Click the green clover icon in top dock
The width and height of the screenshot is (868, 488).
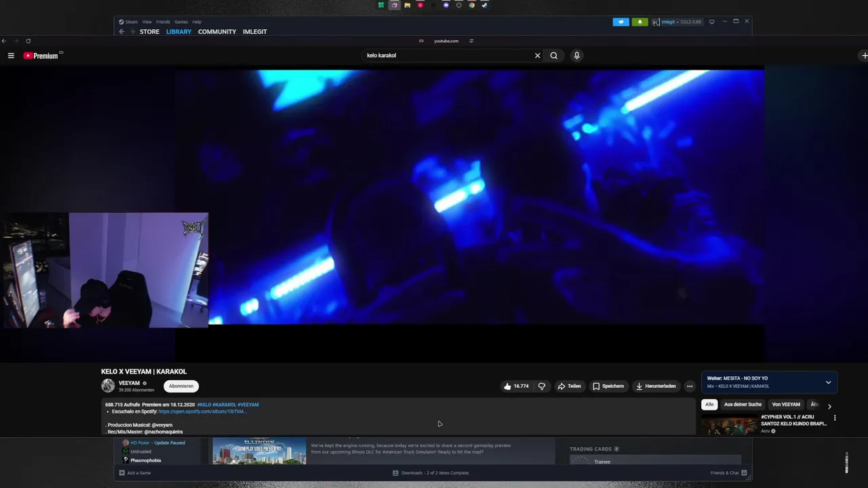[x=381, y=5]
